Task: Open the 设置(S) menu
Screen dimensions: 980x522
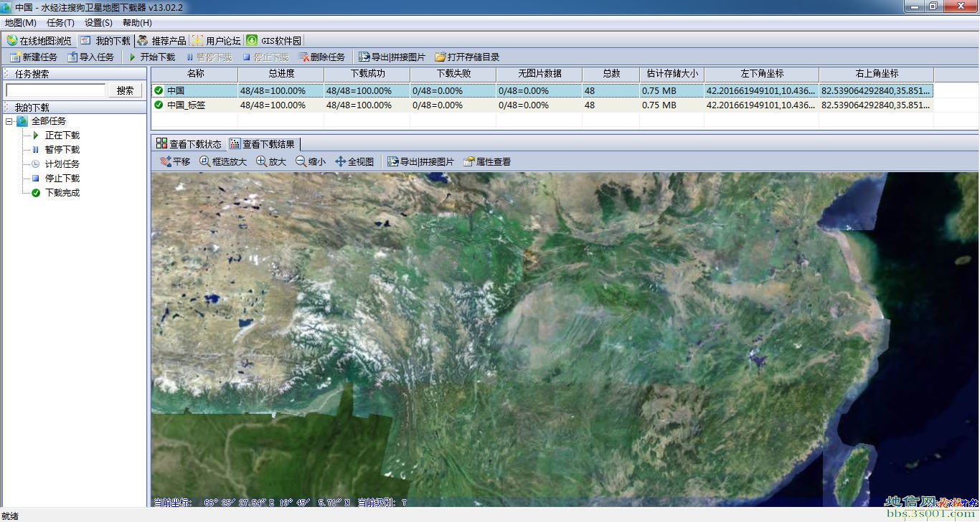Action: pos(98,23)
